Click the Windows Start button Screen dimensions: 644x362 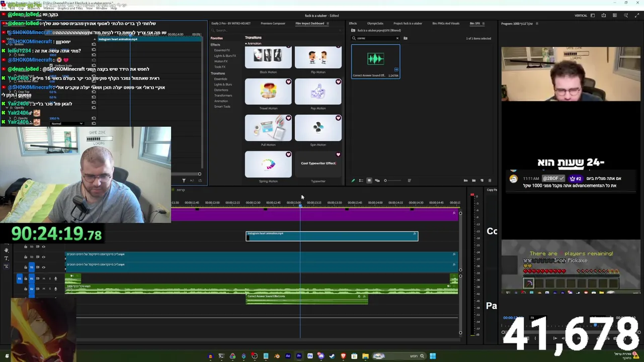pyautogui.click(x=433, y=356)
